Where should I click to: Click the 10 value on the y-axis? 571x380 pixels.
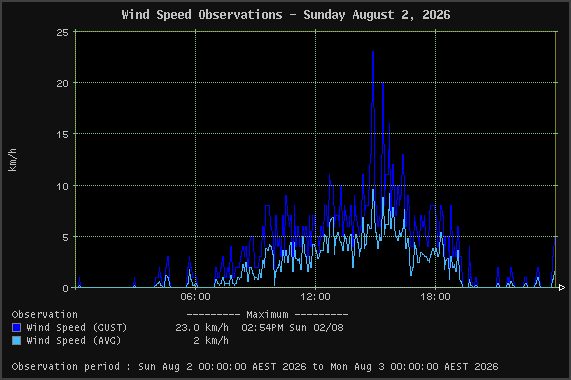pos(62,186)
